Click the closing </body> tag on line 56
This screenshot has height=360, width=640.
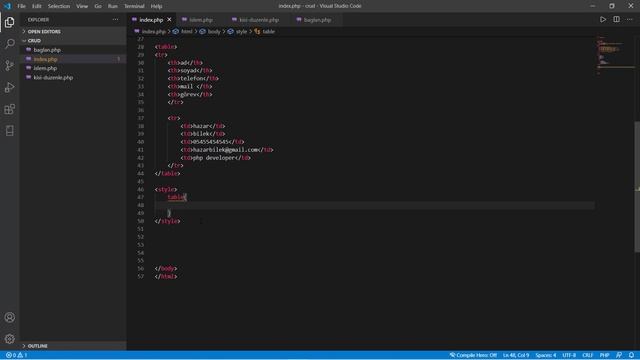pos(166,269)
